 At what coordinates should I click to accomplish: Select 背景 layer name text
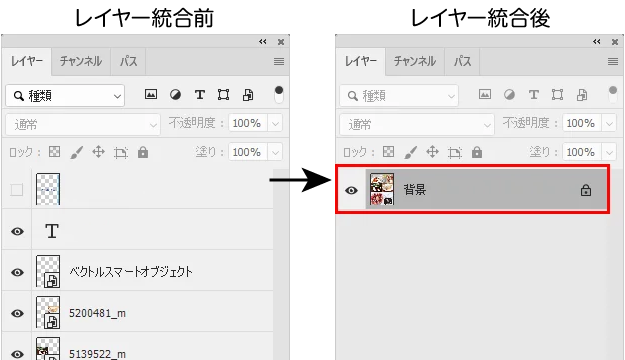tap(415, 190)
